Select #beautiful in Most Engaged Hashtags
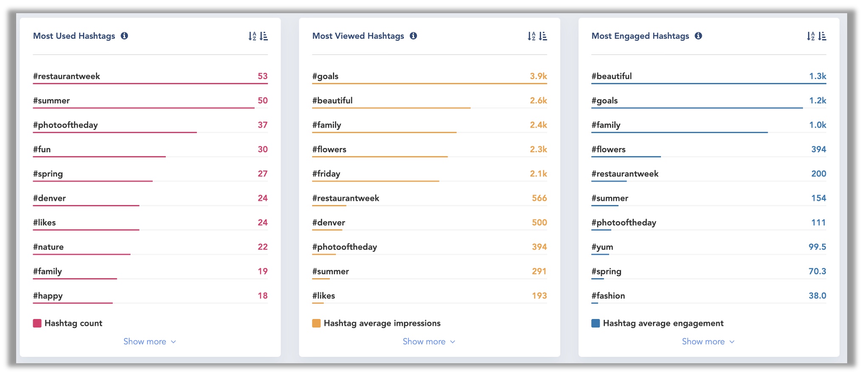The image size is (868, 376). (612, 77)
